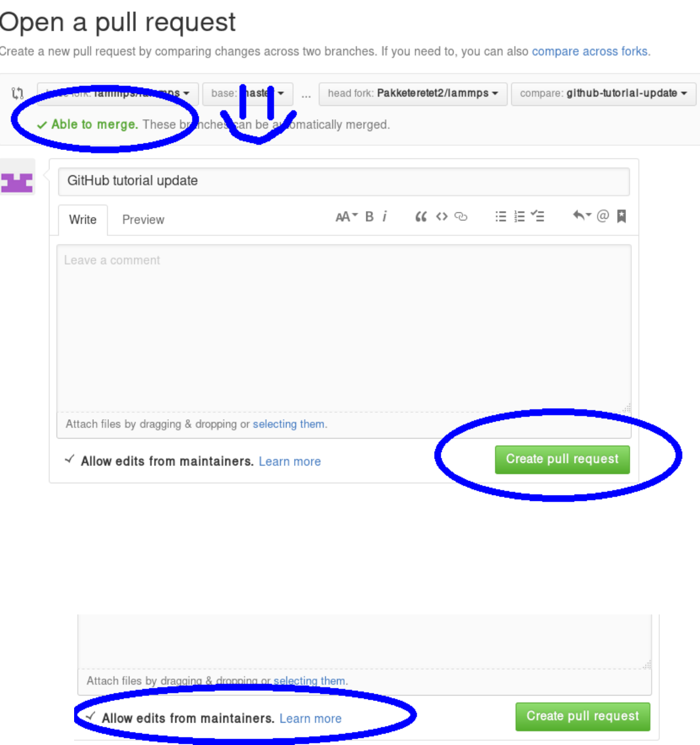Open compare github-tutorial-update branch dropdown
The height and width of the screenshot is (745, 700).
click(x=604, y=93)
